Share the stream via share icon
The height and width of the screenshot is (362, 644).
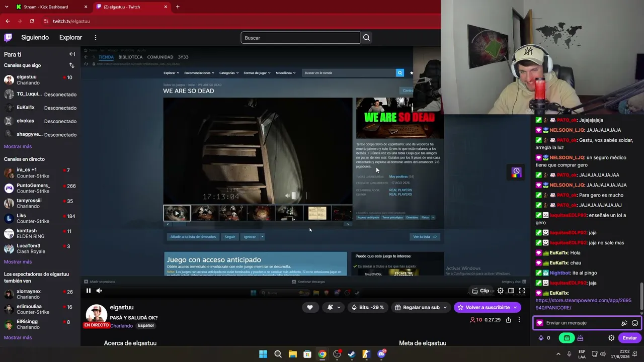tap(509, 320)
